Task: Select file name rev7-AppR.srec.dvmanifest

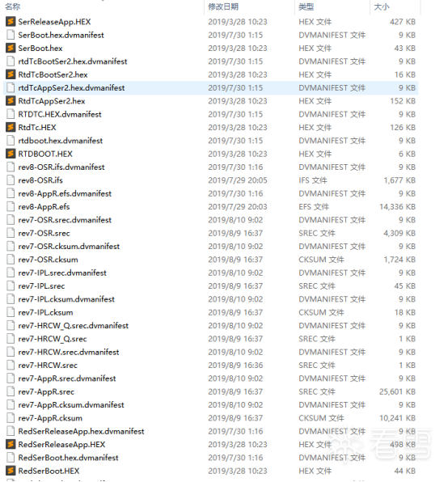Action: (67, 378)
